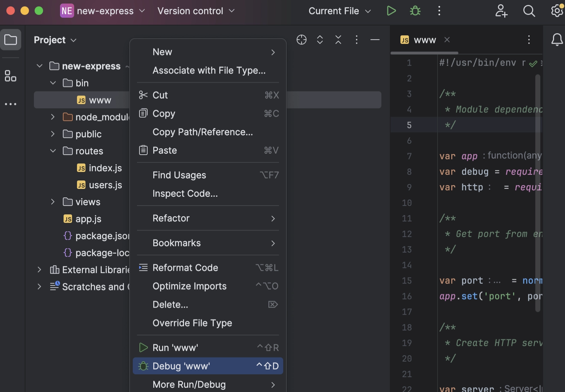Expand the views folder
The image size is (565, 392).
[x=53, y=202]
